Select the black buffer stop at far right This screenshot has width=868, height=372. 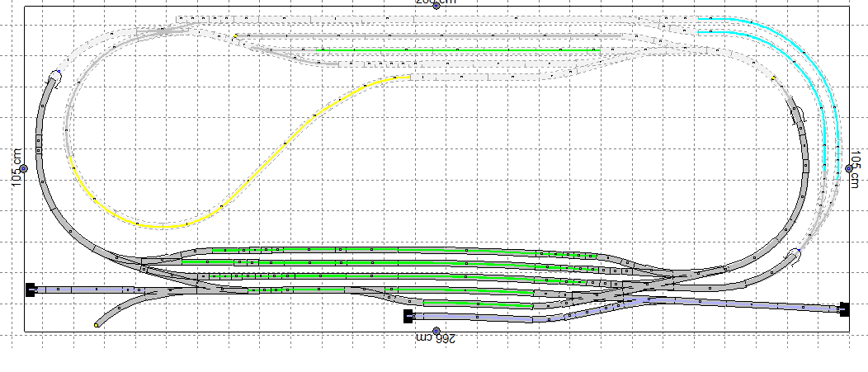(x=842, y=309)
